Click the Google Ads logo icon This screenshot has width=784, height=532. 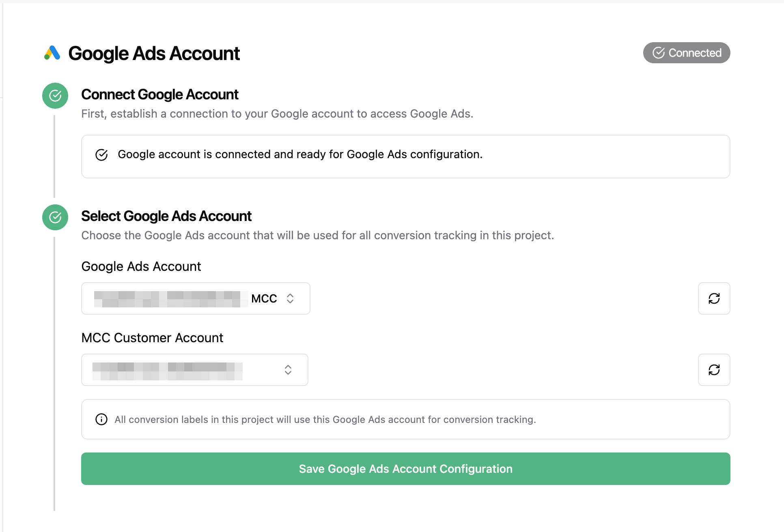52,53
